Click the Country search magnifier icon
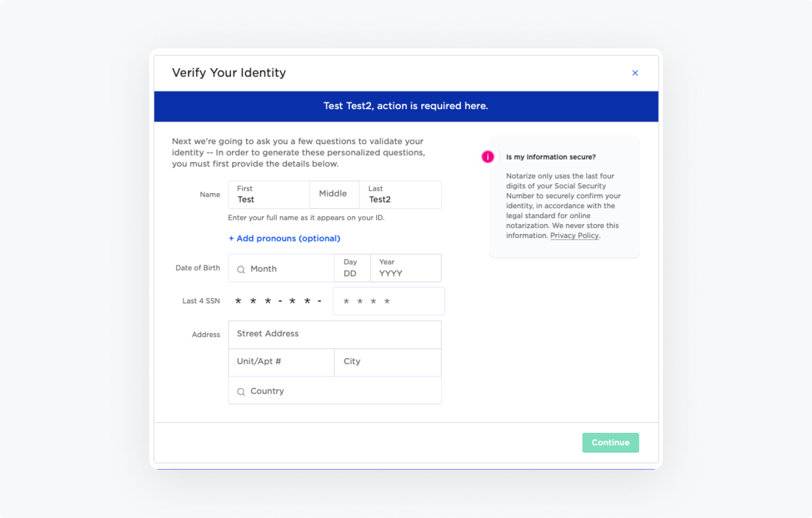The height and width of the screenshot is (518, 812). (x=241, y=392)
